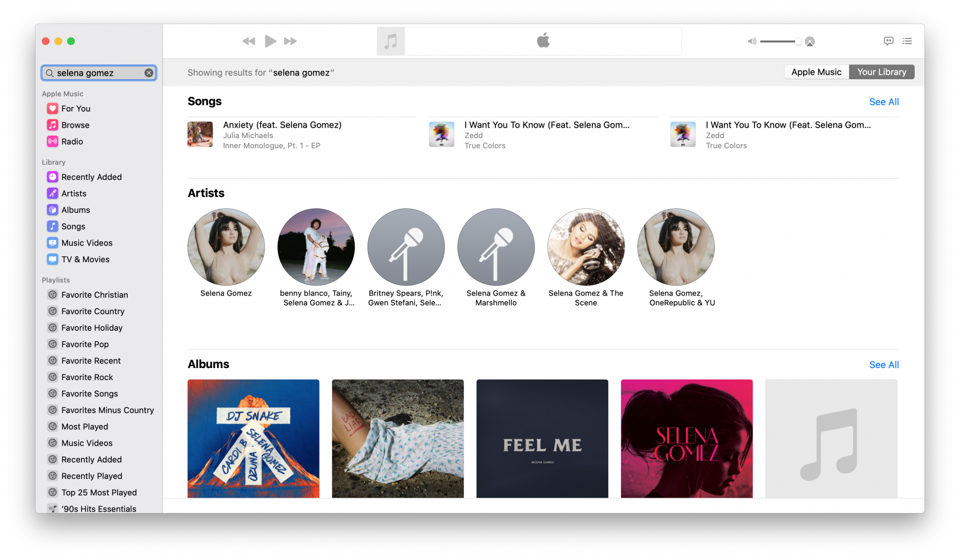Open the Bad Liar album cover
The height and width of the screenshot is (560, 960).
[398, 439]
